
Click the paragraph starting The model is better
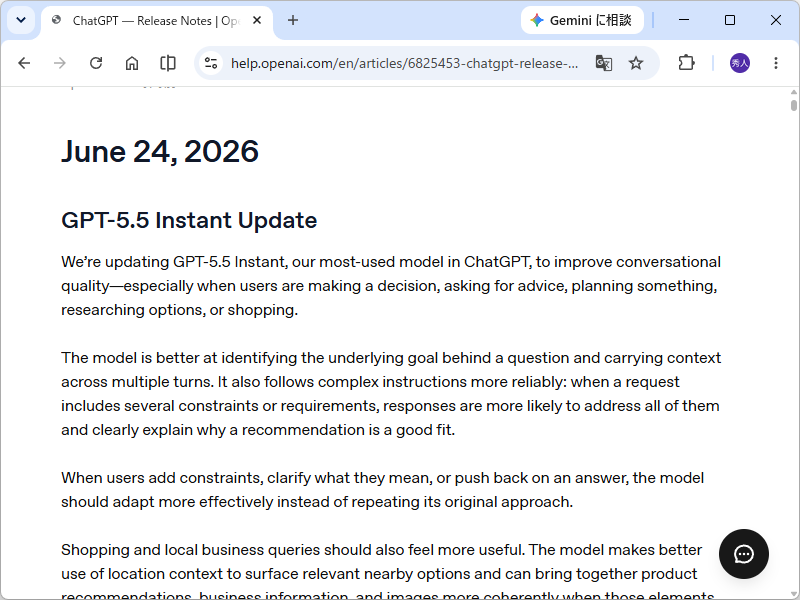(391, 394)
